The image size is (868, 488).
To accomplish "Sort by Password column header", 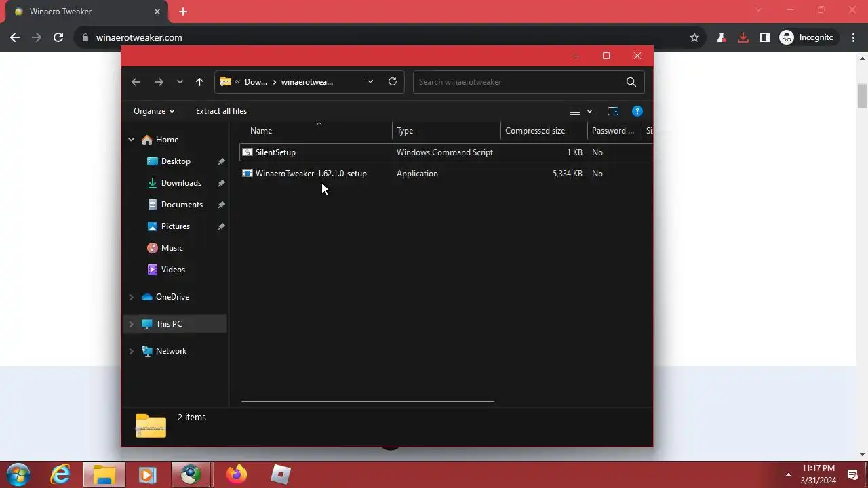I will pyautogui.click(x=614, y=131).
